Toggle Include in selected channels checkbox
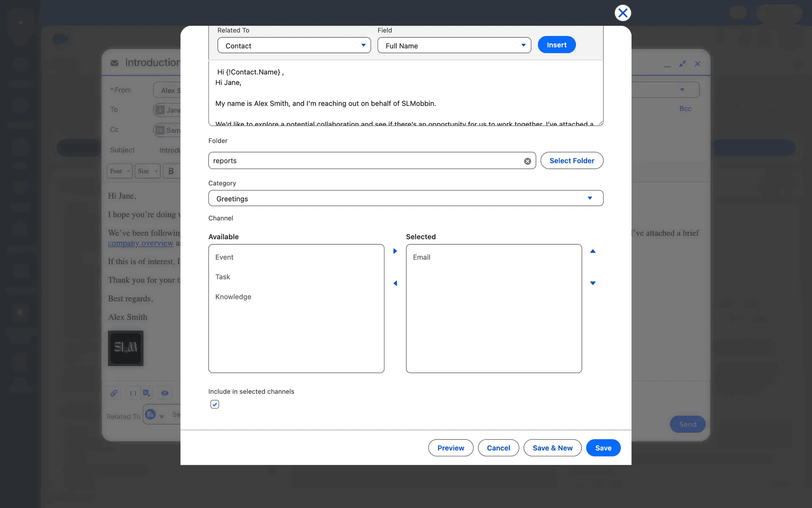Viewport: 812px width, 508px height. 215,404
